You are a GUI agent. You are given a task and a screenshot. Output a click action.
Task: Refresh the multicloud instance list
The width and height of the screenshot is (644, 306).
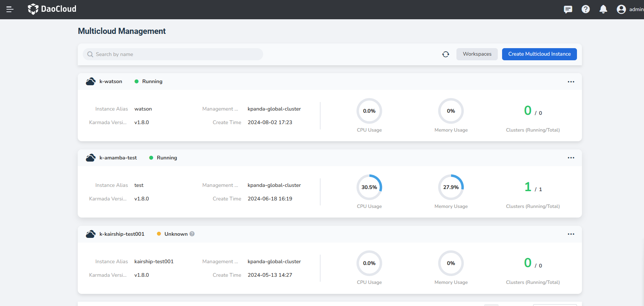pos(445,54)
